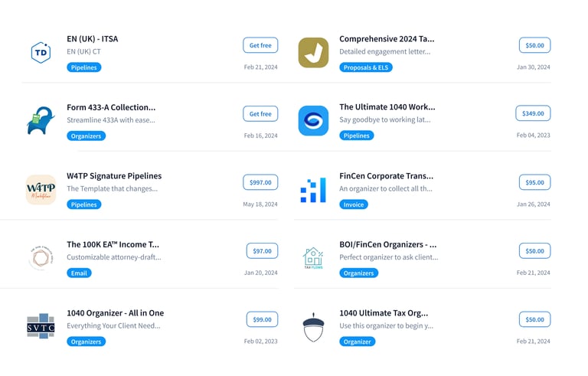Select the Email tag under 100K EA
This screenshot has width=588, height=376.
pos(79,273)
